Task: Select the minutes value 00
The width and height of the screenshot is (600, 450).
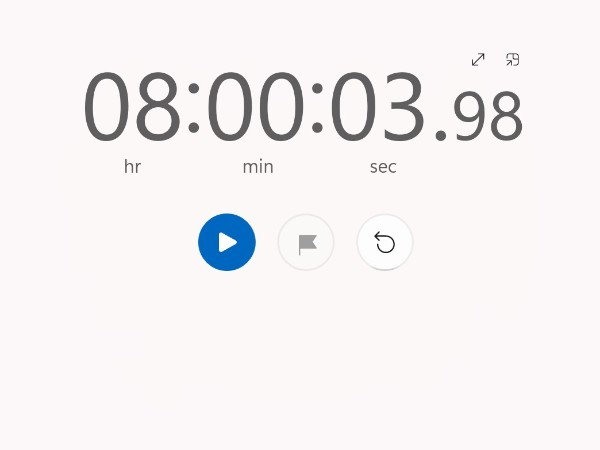Action: point(256,106)
